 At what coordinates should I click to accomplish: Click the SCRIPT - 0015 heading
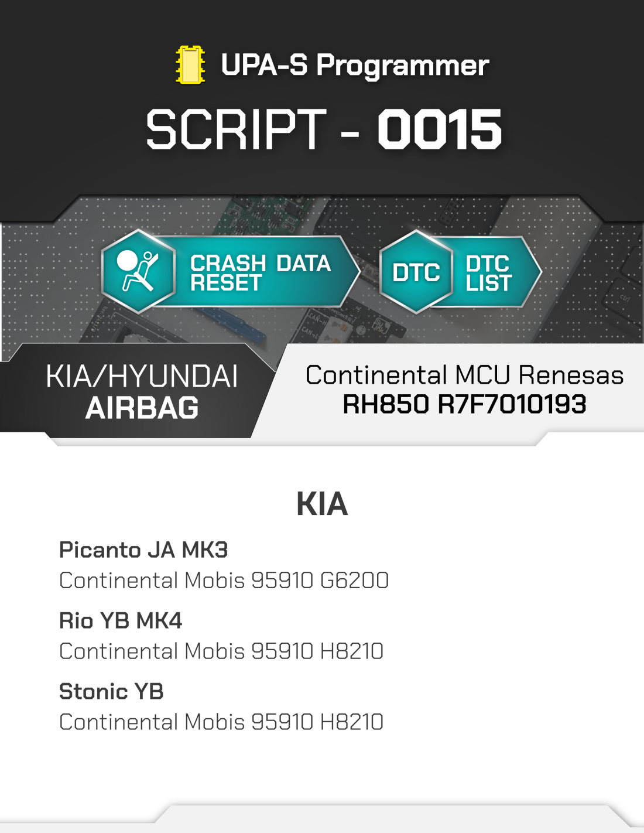point(324,129)
